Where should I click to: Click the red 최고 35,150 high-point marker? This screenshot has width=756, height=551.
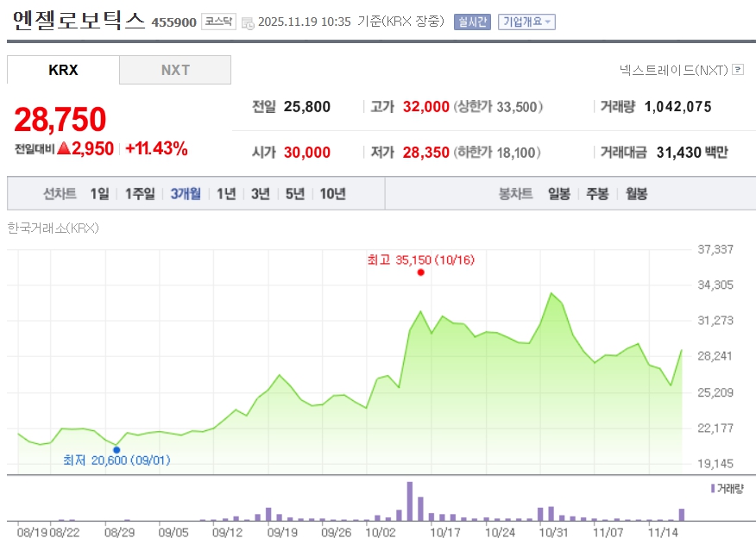(420, 272)
